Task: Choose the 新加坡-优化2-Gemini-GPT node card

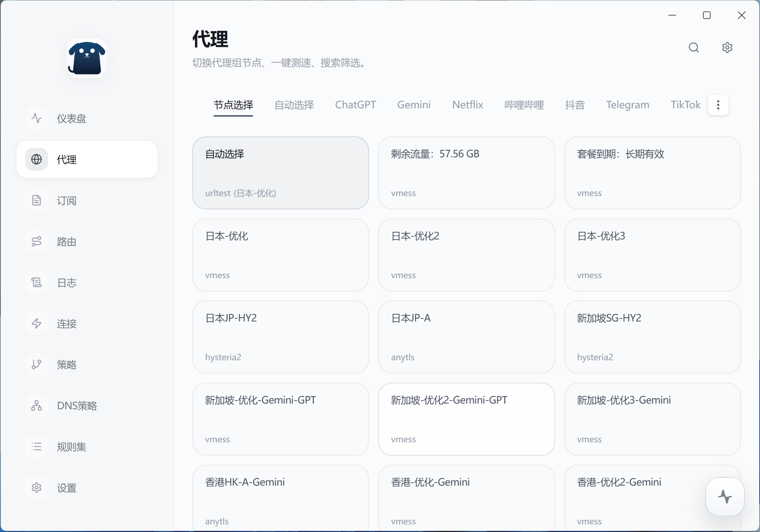Action: (x=466, y=419)
